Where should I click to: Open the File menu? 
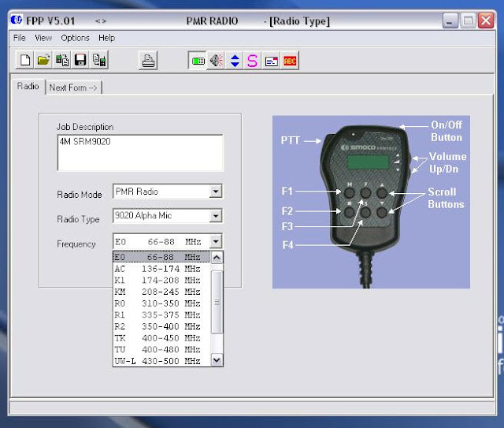19,38
